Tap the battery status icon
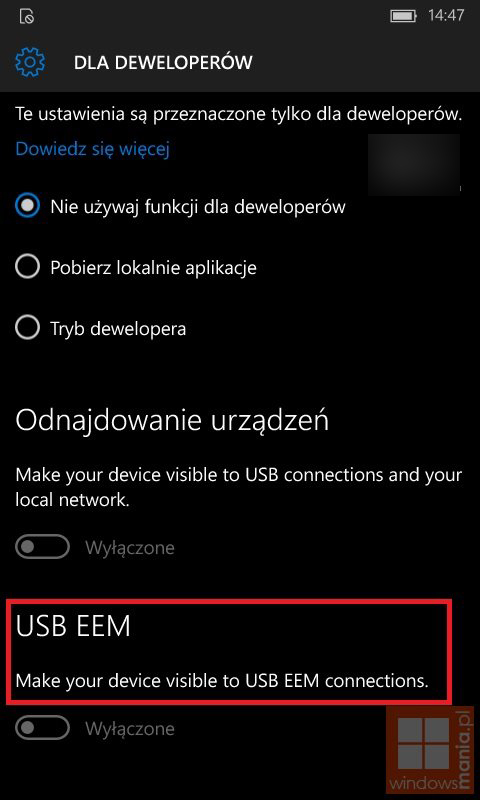Image resolution: width=480 pixels, height=800 pixels. coord(404,16)
